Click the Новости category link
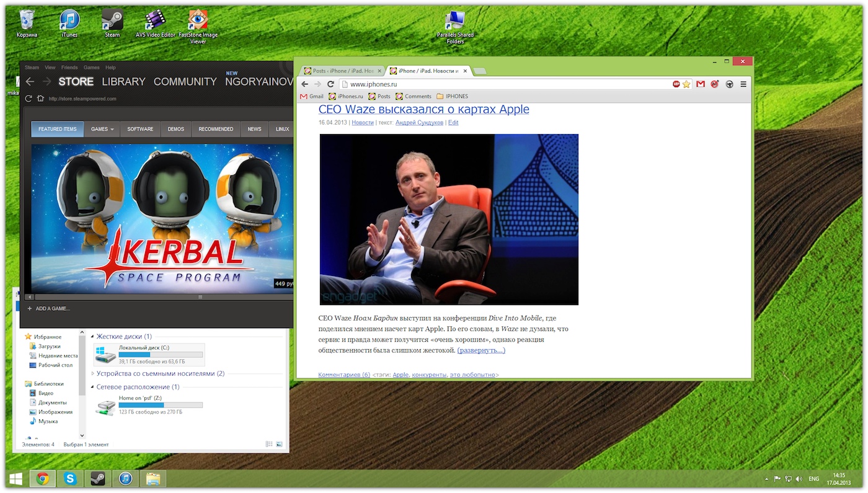This screenshot has height=493, width=868. pos(363,123)
